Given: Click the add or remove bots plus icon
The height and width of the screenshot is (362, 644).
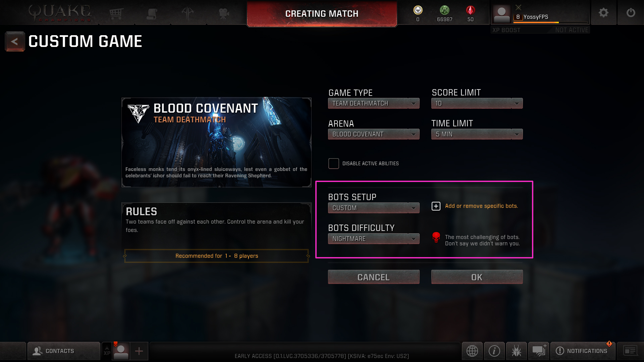Looking at the screenshot, I should click(436, 206).
